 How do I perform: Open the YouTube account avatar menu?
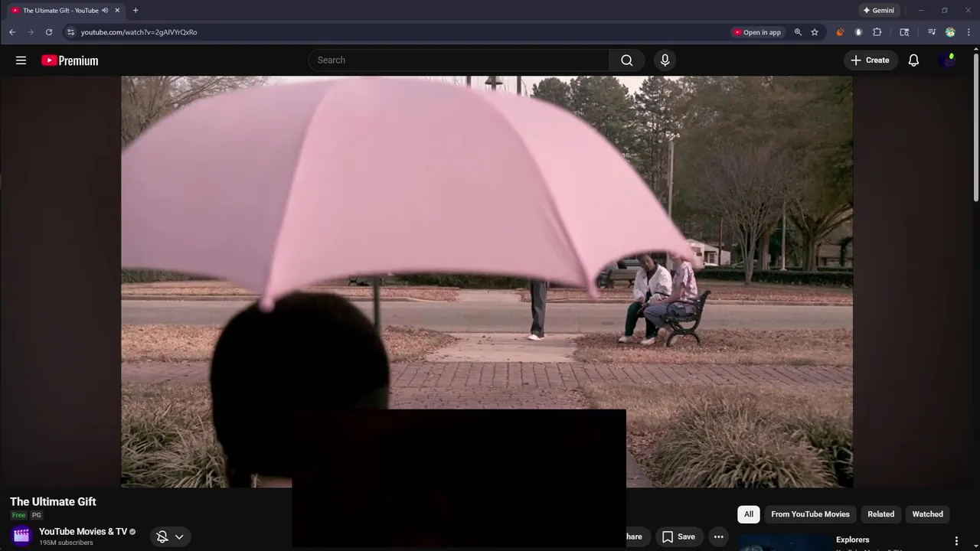click(948, 60)
